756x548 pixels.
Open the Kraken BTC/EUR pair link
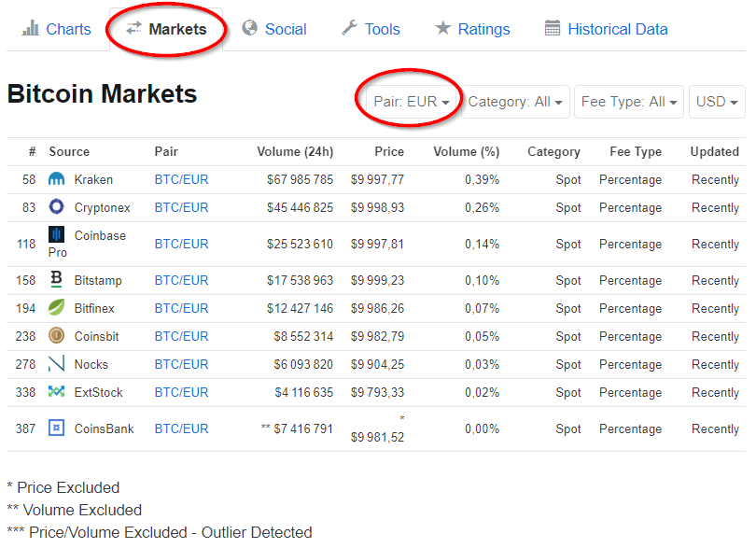[x=181, y=179]
